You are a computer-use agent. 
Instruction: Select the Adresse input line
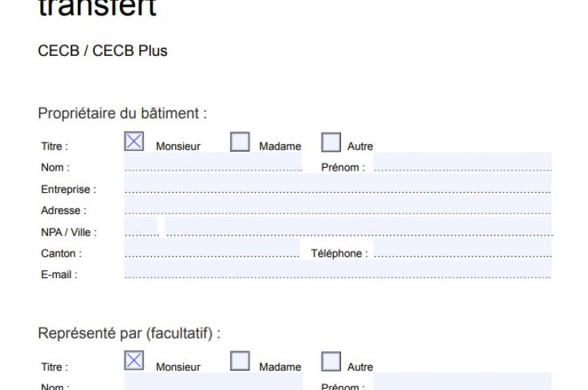[337, 206]
